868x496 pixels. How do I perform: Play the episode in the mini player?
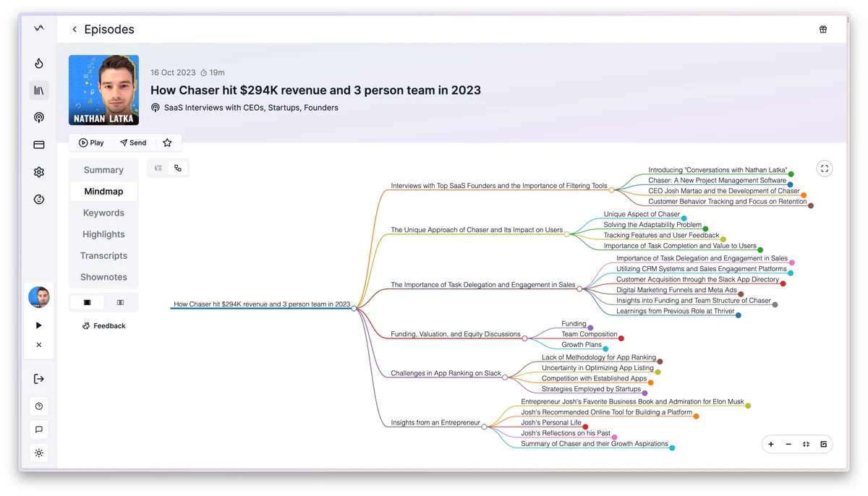tap(39, 325)
